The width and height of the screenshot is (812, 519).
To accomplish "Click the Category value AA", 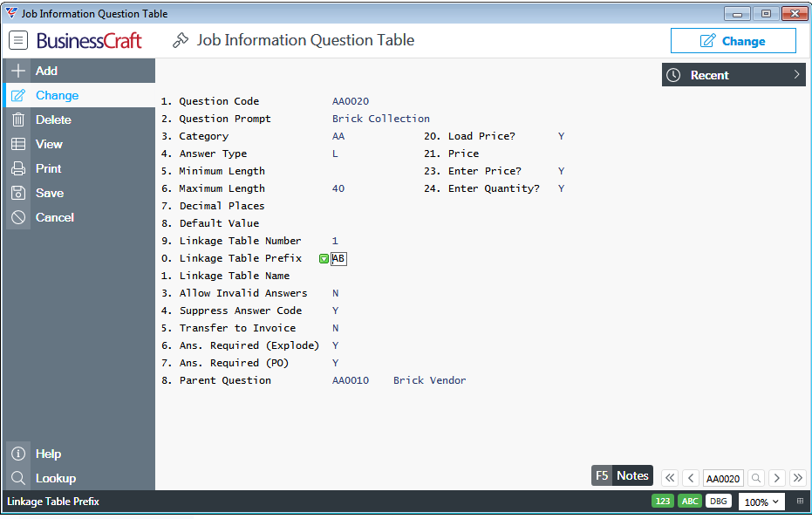I will pos(338,136).
